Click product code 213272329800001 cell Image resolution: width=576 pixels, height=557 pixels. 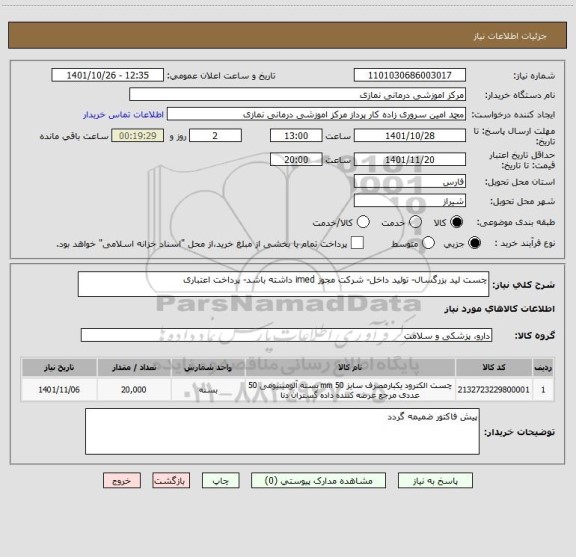tap(494, 390)
